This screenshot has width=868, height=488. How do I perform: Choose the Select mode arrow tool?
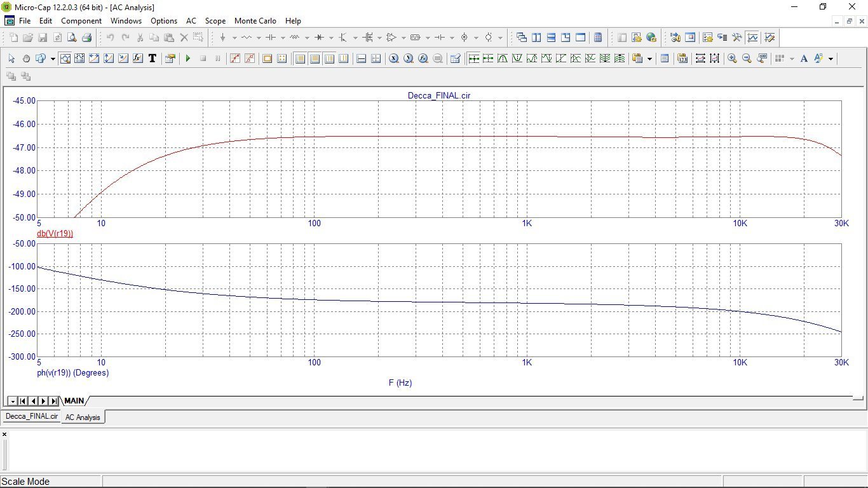[x=11, y=58]
